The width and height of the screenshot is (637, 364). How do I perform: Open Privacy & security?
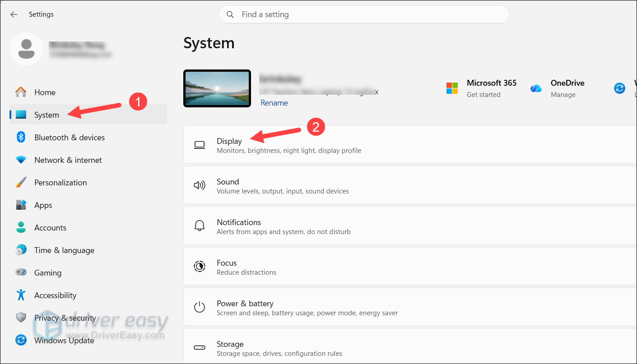(x=88, y=318)
